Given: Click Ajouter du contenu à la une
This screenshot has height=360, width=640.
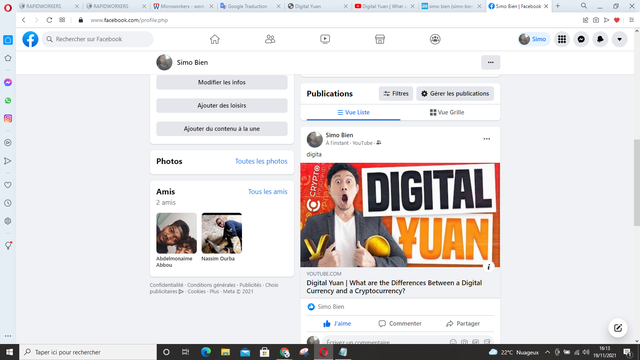Looking at the screenshot, I should (x=222, y=129).
